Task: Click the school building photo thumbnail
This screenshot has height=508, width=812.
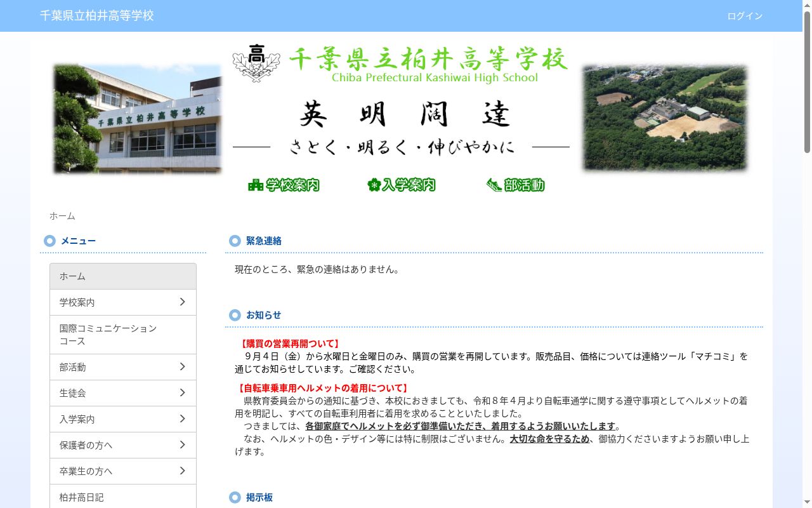Action: (x=137, y=119)
